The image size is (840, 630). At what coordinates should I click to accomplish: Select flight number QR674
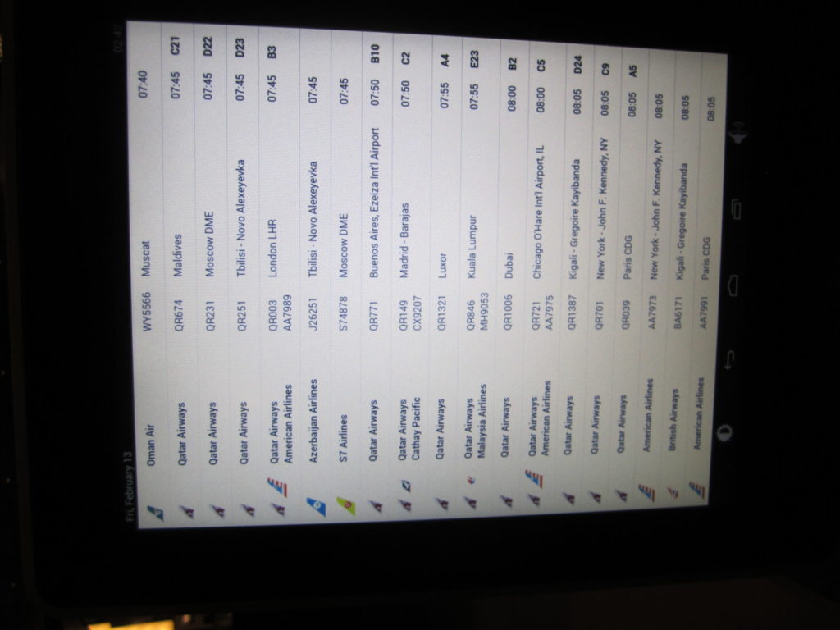(x=180, y=313)
